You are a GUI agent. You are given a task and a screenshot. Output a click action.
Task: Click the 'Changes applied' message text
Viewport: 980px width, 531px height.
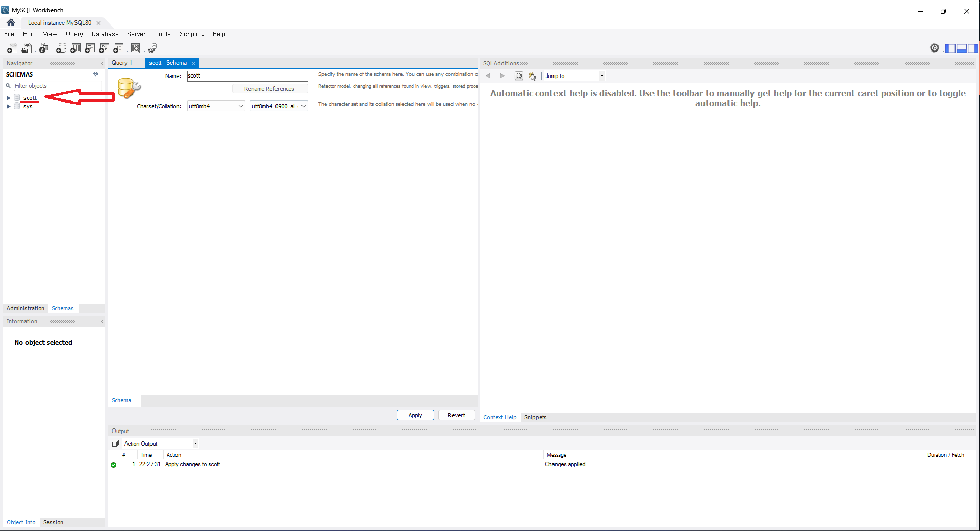565,464
